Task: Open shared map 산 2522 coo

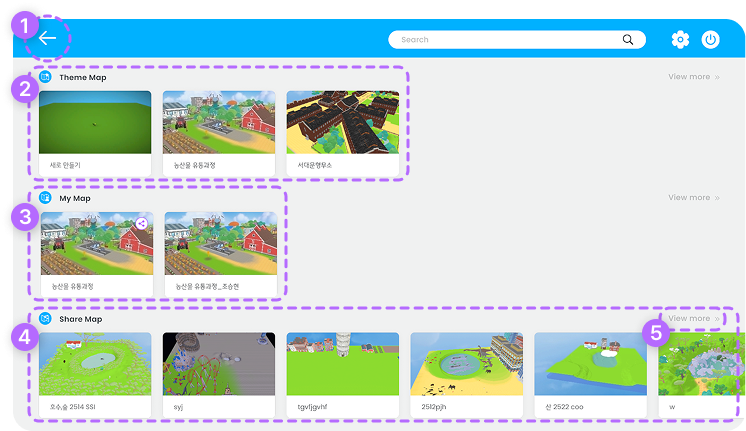Action: click(x=590, y=374)
